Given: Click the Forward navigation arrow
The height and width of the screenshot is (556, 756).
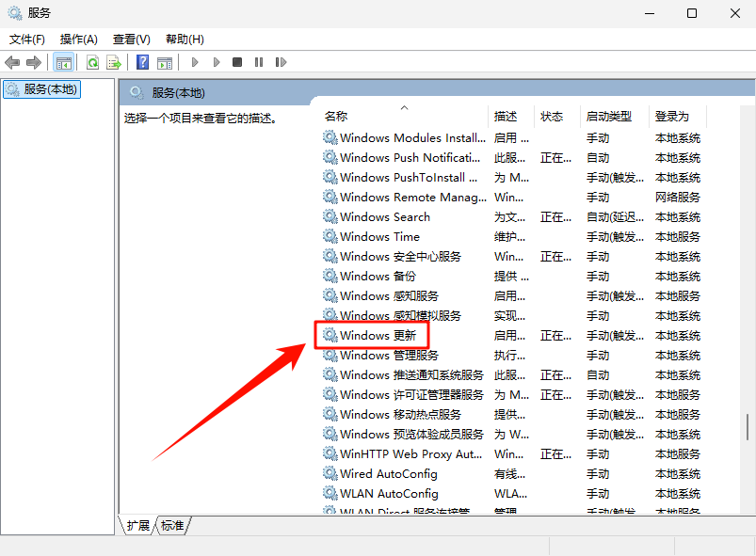Looking at the screenshot, I should point(34,62).
